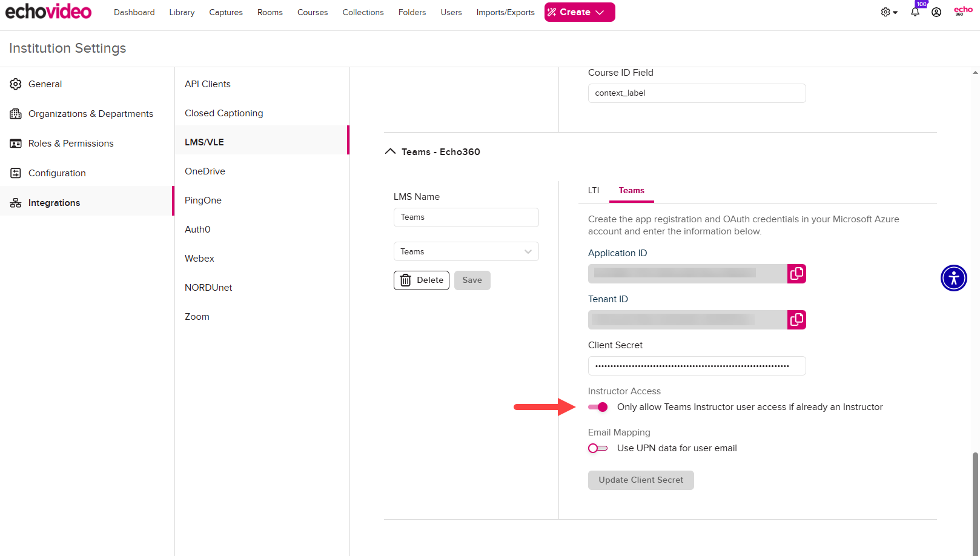Open the user account profile icon
The image size is (980, 556).
(936, 12)
